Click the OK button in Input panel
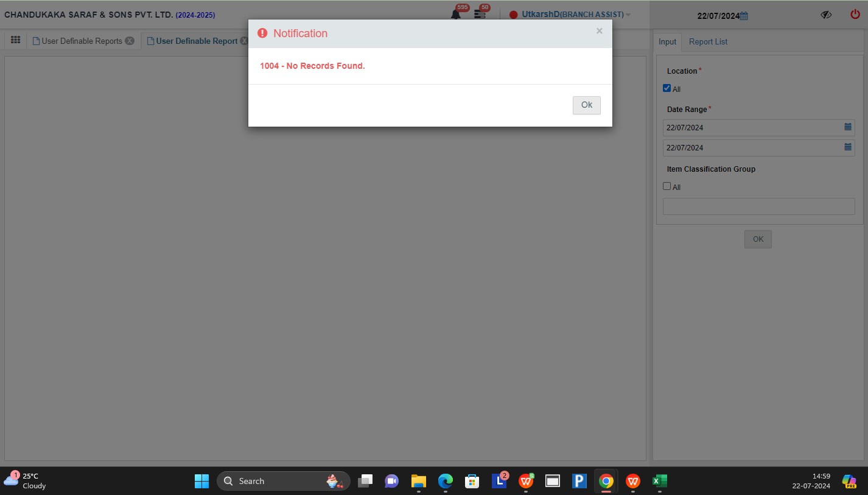The height and width of the screenshot is (495, 868). point(758,239)
